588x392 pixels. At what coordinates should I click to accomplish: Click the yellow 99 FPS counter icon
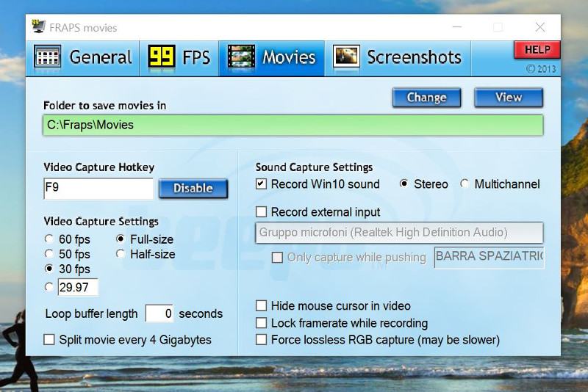pyautogui.click(x=162, y=57)
